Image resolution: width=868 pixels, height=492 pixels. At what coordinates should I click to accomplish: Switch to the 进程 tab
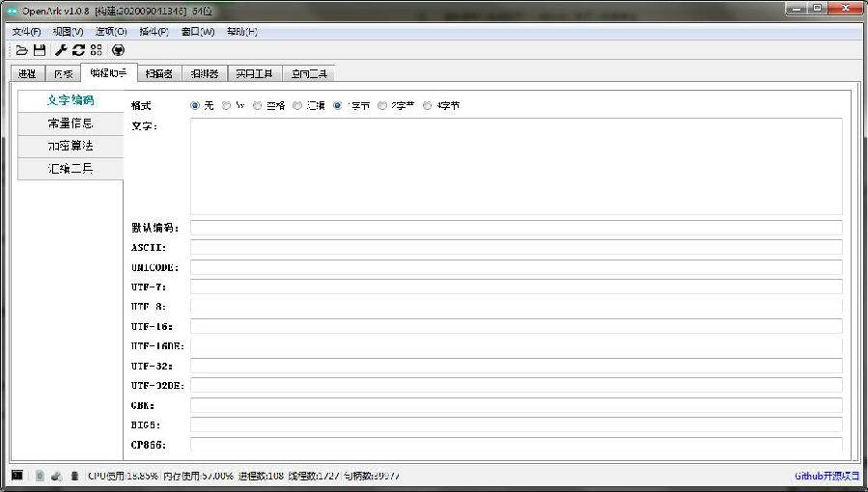tap(27, 73)
